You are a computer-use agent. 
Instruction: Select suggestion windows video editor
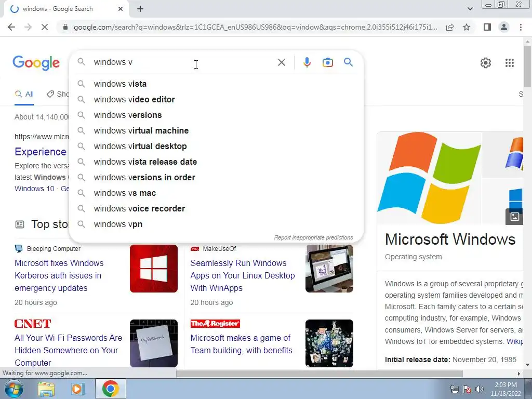point(216,99)
